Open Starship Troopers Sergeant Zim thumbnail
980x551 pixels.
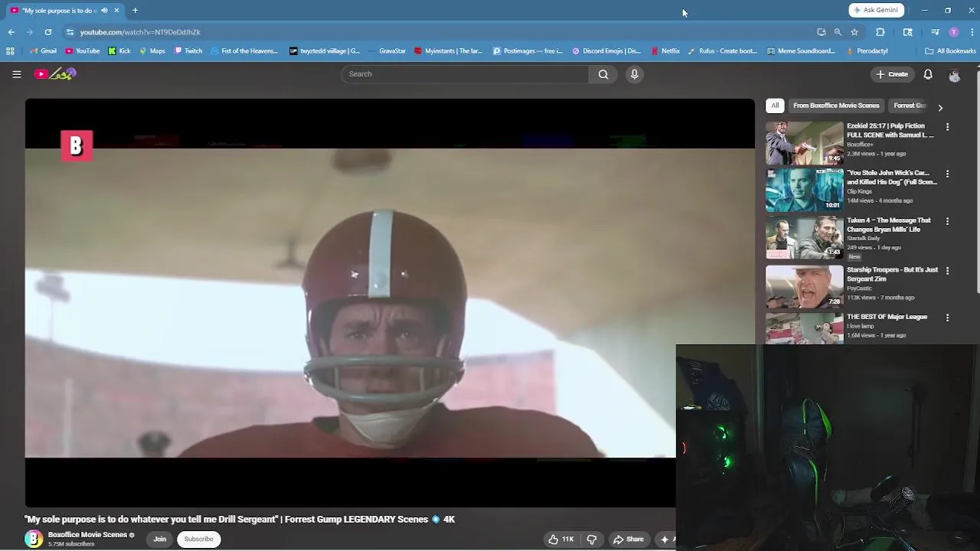[x=805, y=286]
